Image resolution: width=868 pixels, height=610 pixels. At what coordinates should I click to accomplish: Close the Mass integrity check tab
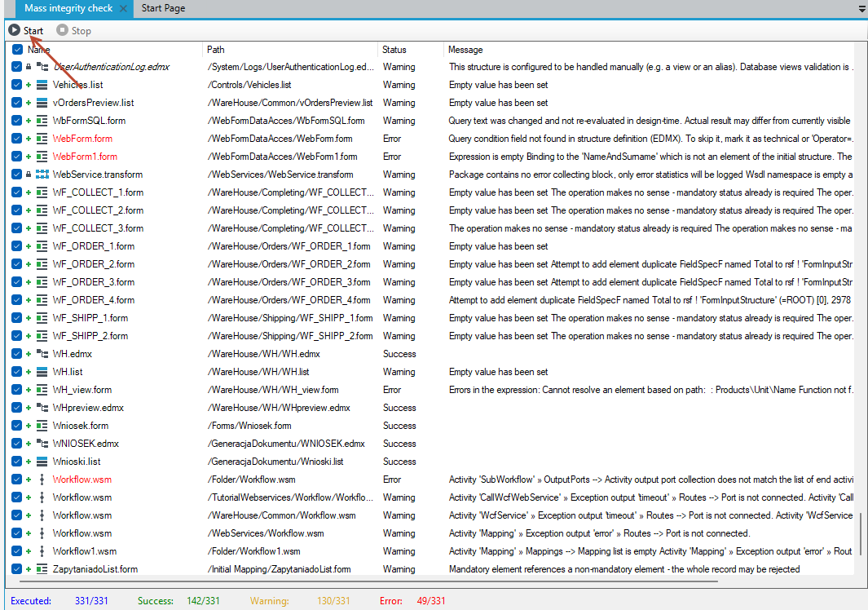tap(123, 8)
